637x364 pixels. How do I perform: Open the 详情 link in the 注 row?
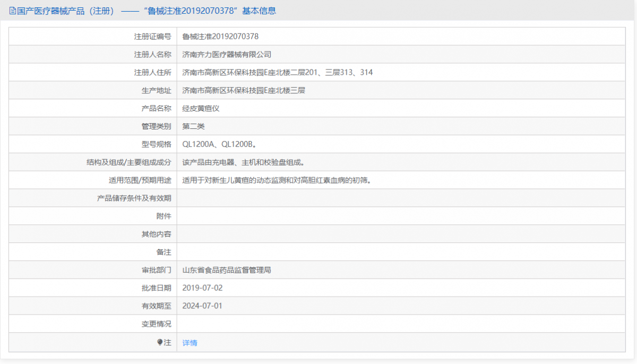pos(189,342)
